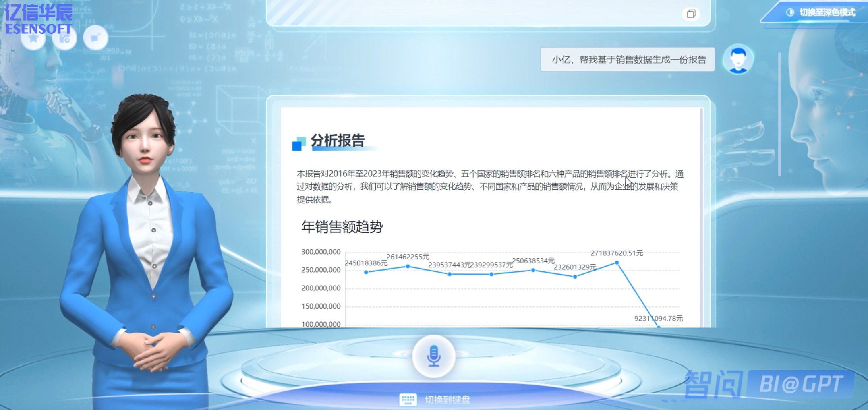Select the 261462255元 data point
This screenshot has width=868, height=410.
coord(408,266)
